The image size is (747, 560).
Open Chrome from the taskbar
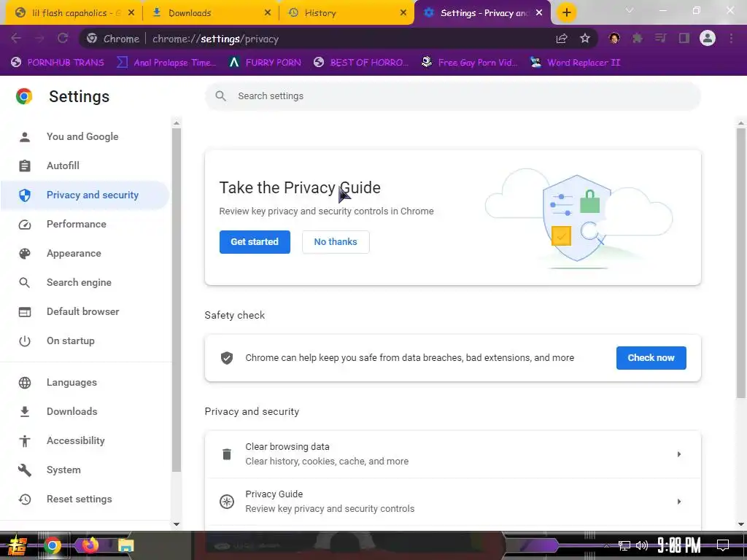(53, 545)
